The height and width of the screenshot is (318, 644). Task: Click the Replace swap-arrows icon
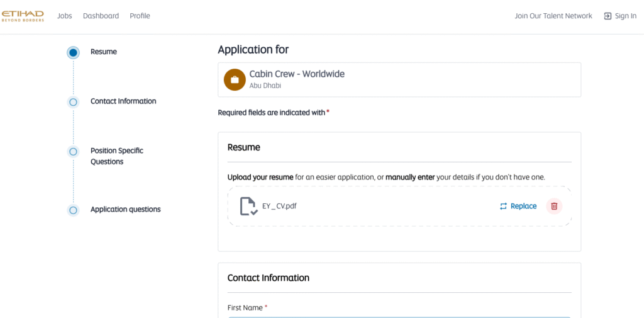coord(503,207)
